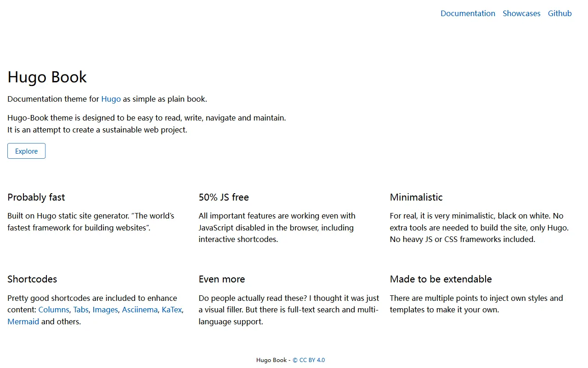Image resolution: width=588 pixels, height=368 pixels.
Task: Click the Hugo Book footer text
Action: 271,360
